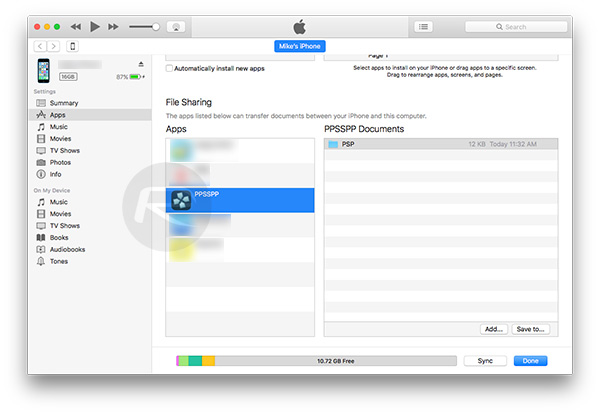
Task: Skip to previous track with rewind icon
Action: tap(78, 26)
